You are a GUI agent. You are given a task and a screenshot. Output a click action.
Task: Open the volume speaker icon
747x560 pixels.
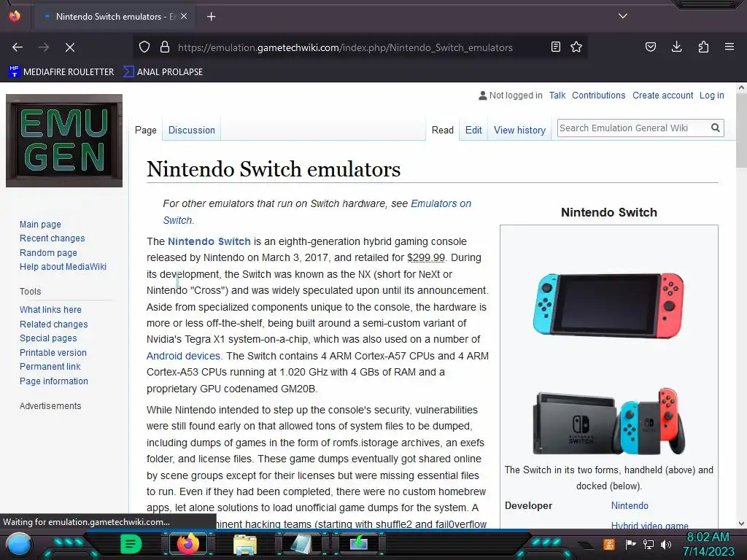[x=666, y=544]
